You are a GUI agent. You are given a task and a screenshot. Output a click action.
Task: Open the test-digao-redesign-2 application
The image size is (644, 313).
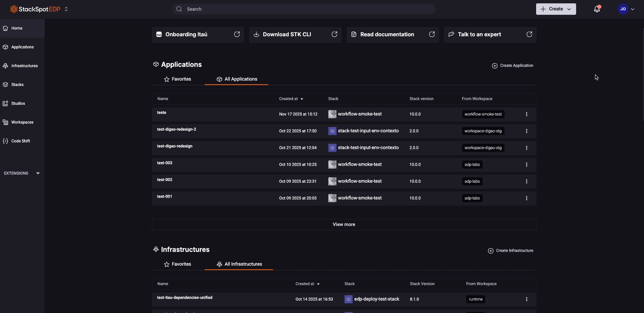176,129
